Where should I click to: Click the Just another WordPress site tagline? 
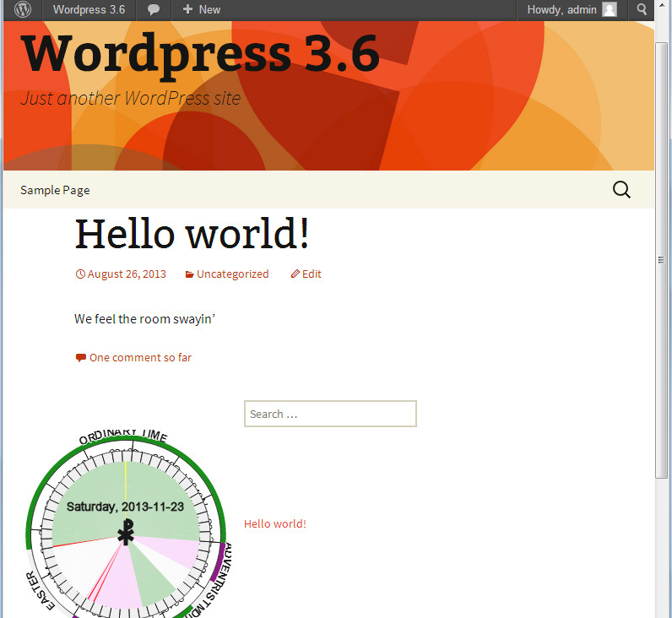(x=131, y=98)
